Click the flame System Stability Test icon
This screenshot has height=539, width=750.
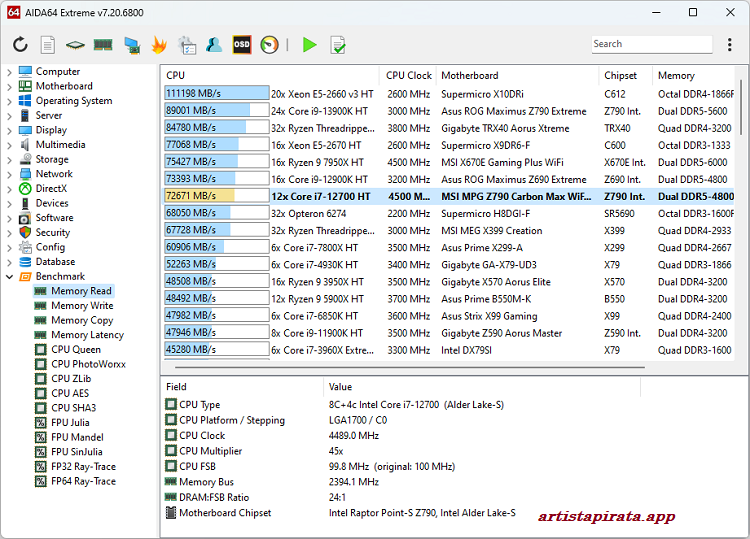(159, 44)
